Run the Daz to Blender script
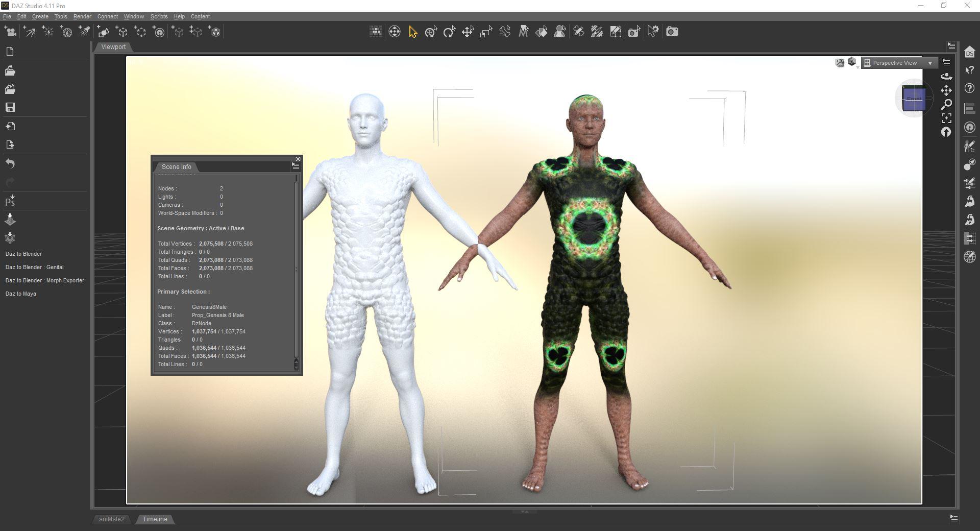 coord(23,254)
